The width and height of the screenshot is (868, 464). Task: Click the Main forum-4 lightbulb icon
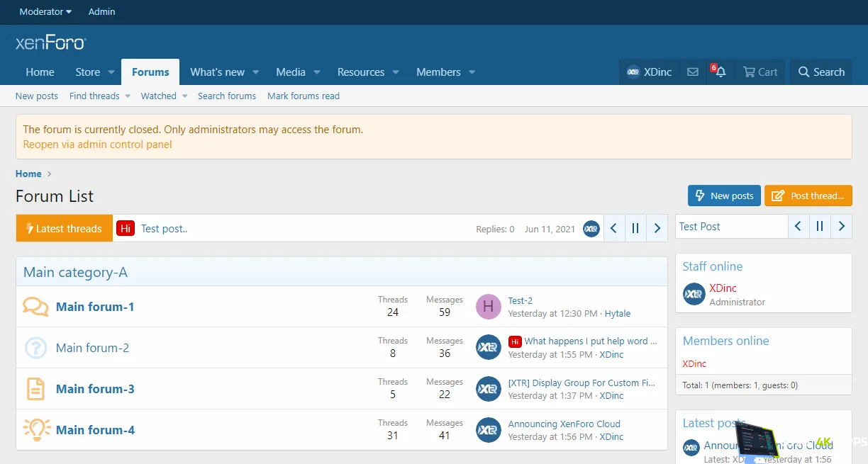[35, 429]
